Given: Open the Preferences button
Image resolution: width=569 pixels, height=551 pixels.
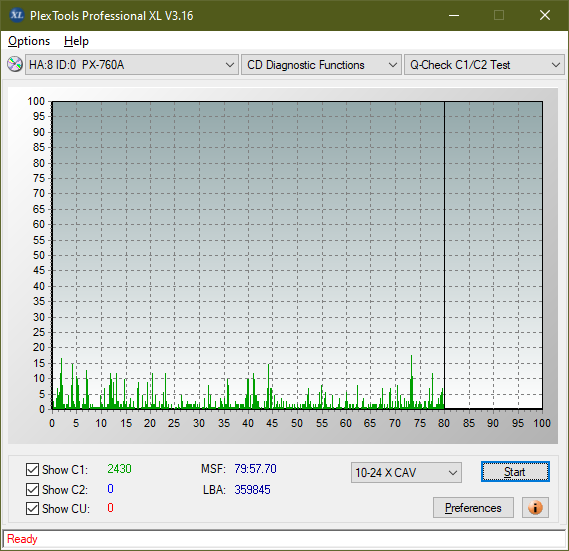Looking at the screenshot, I should coord(473,507).
